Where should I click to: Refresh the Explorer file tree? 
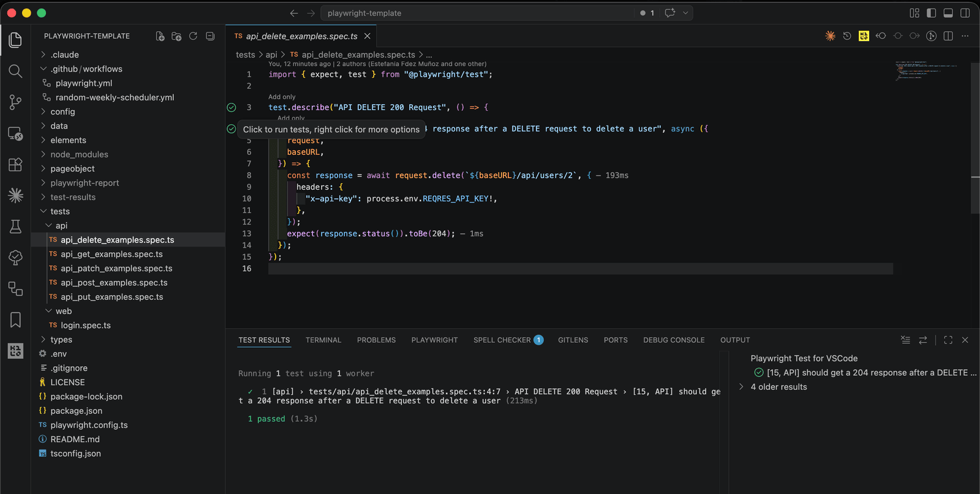193,36
